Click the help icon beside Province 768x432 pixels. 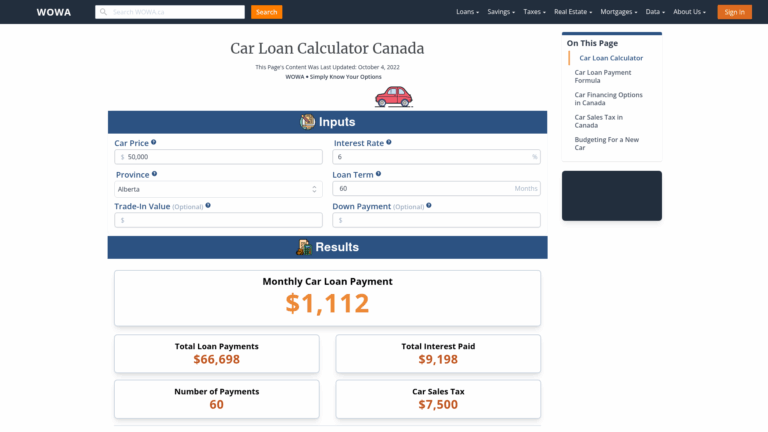154,174
